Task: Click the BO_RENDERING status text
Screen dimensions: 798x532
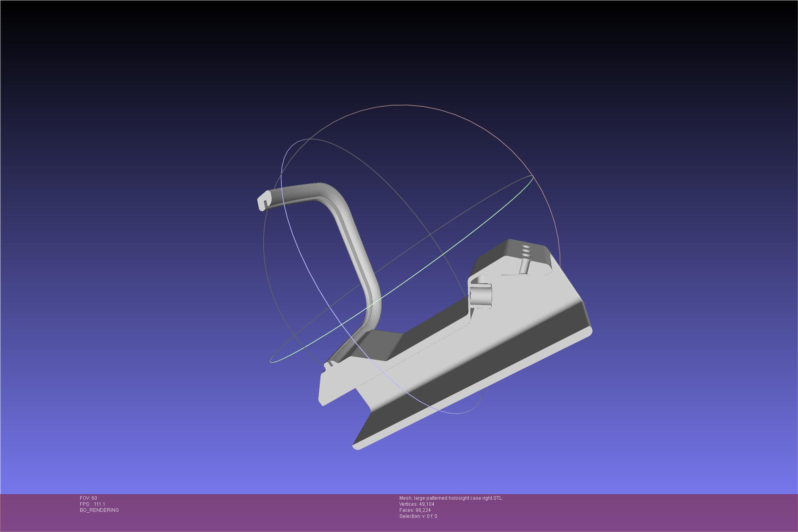Action: pos(99,510)
